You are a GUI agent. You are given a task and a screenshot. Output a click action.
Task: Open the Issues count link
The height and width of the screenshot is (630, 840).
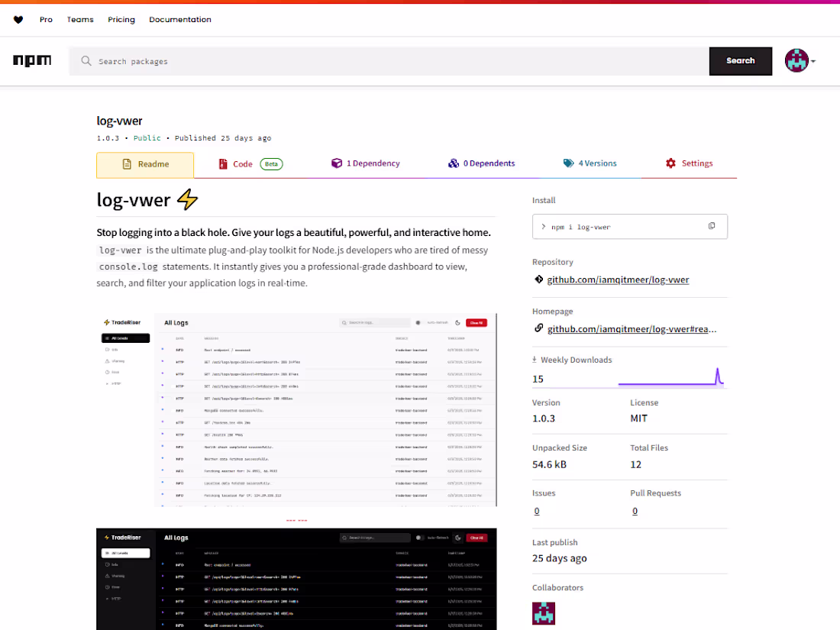pyautogui.click(x=537, y=510)
